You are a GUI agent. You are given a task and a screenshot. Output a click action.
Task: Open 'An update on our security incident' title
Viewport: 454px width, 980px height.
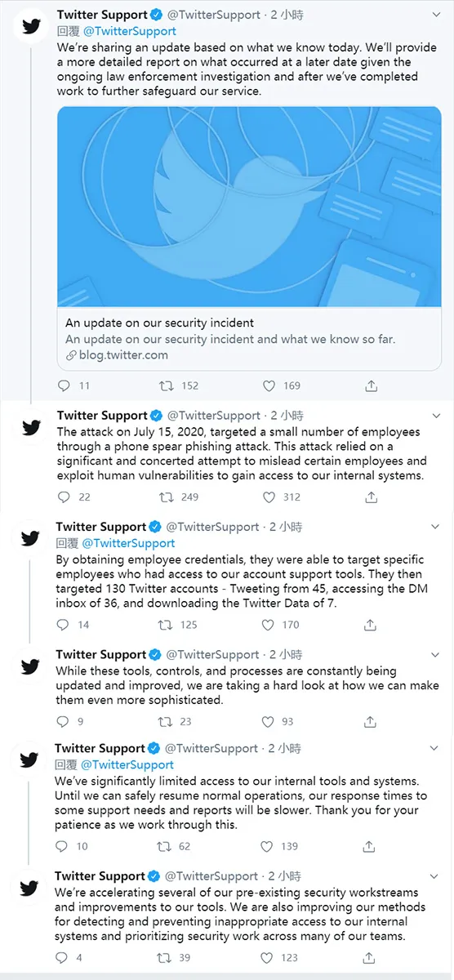pos(159,323)
